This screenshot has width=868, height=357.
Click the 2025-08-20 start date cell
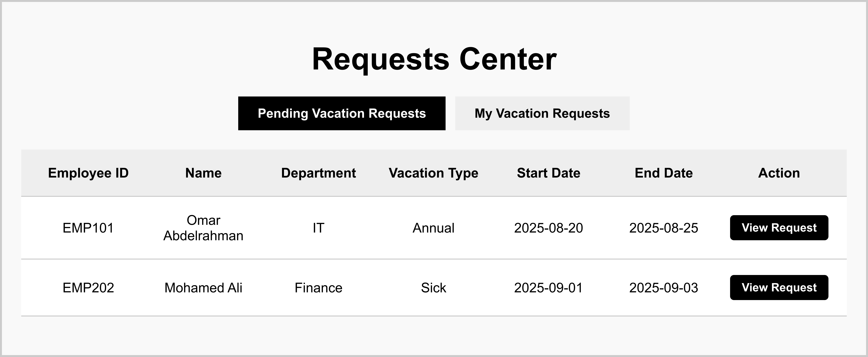[x=549, y=228]
